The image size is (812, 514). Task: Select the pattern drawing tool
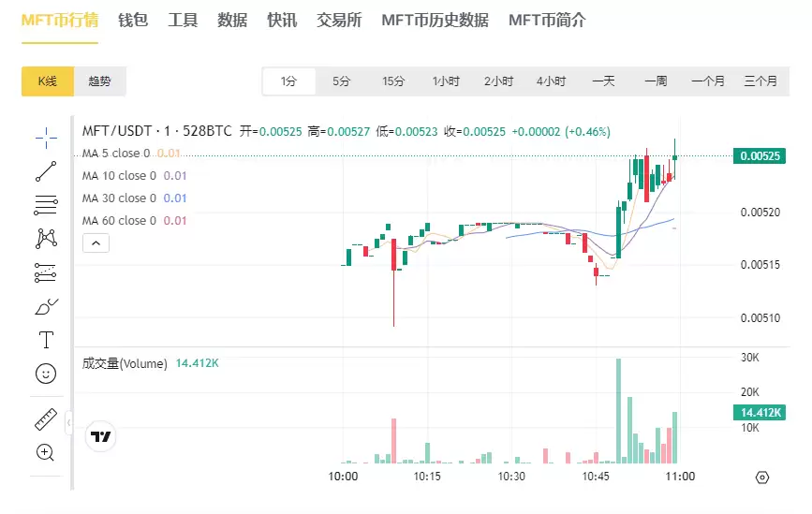point(45,239)
